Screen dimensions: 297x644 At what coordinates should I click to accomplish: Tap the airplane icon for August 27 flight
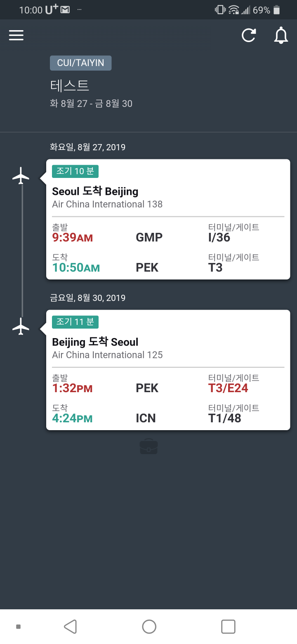click(x=21, y=176)
